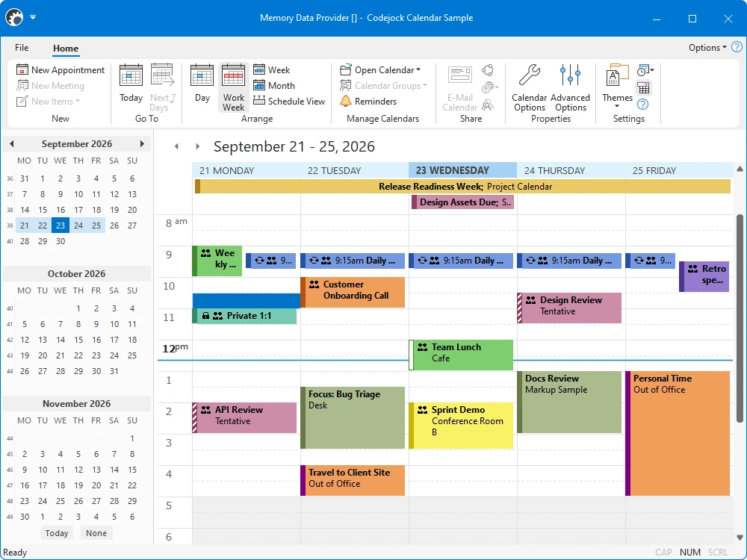
Task: Click the October 2026 month header
Action: (76, 273)
